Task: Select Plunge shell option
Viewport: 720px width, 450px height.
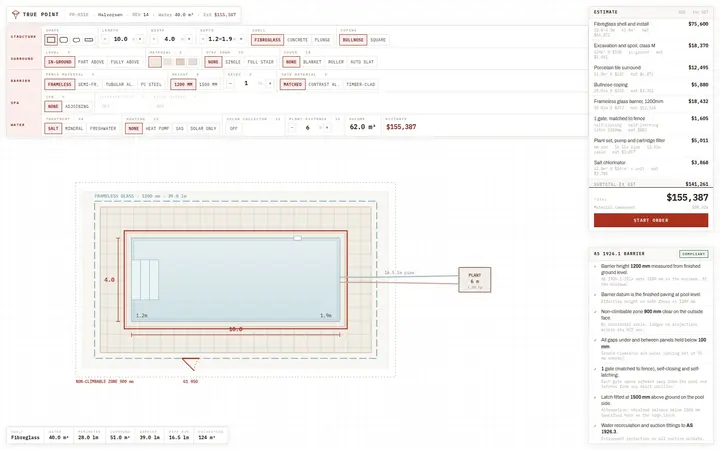Action: (322, 40)
